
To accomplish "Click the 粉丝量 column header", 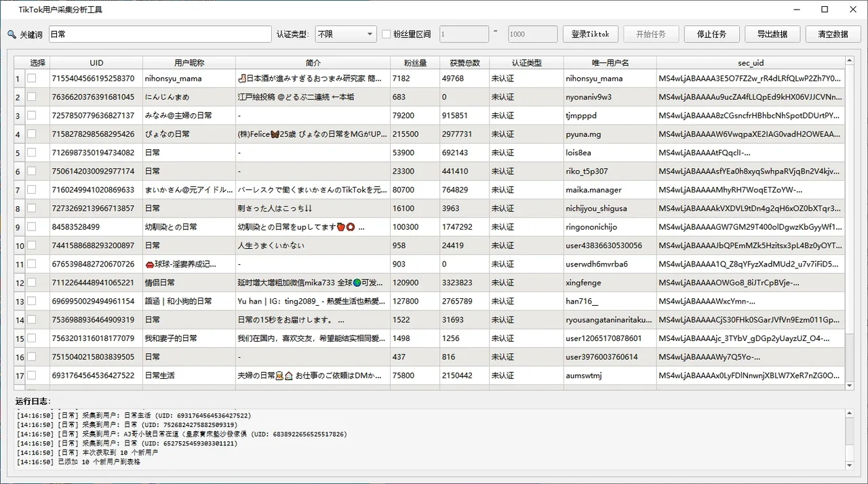I will click(415, 62).
